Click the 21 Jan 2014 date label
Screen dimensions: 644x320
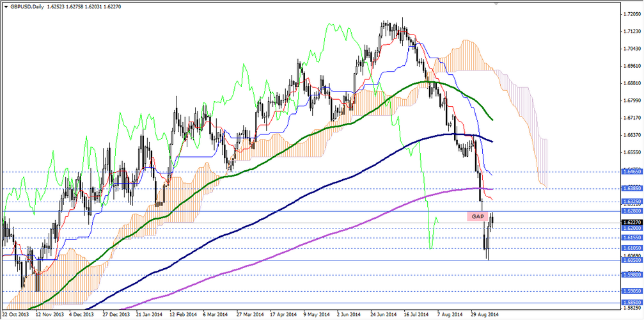coord(148,314)
